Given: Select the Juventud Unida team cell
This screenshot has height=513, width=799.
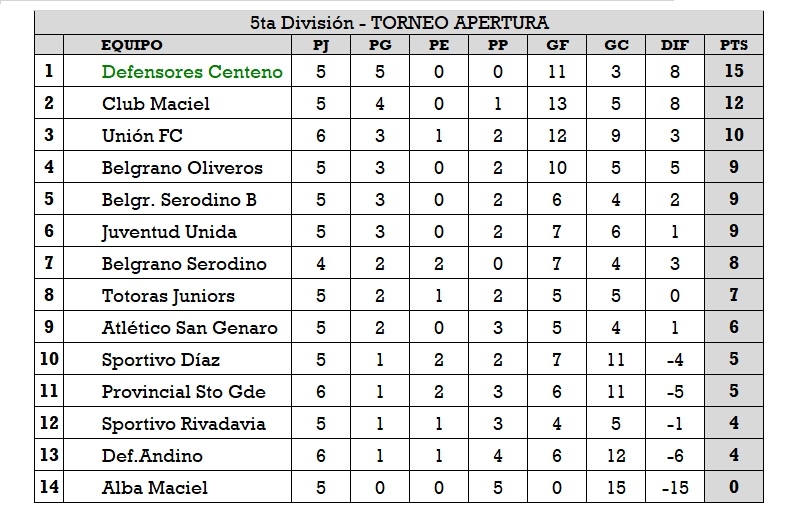Looking at the screenshot, I should 169,231.
